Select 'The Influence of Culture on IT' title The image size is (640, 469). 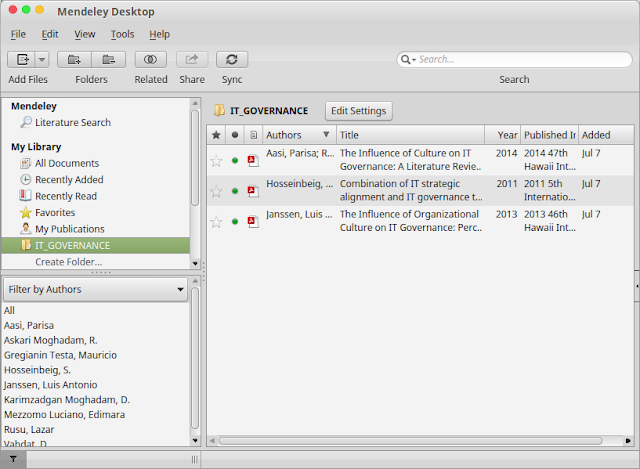click(405, 153)
